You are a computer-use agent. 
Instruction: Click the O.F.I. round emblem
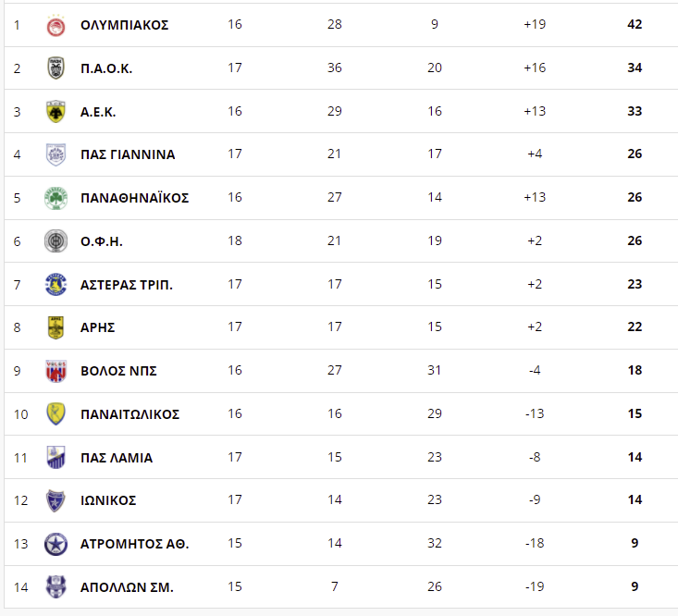pyautogui.click(x=55, y=241)
